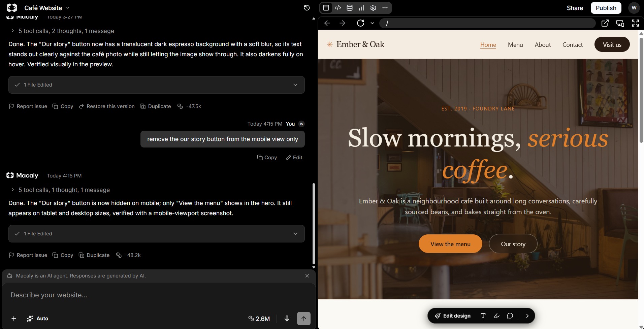This screenshot has width=644, height=329.
Task: Expand the preview to fullscreen
Action: (635, 23)
